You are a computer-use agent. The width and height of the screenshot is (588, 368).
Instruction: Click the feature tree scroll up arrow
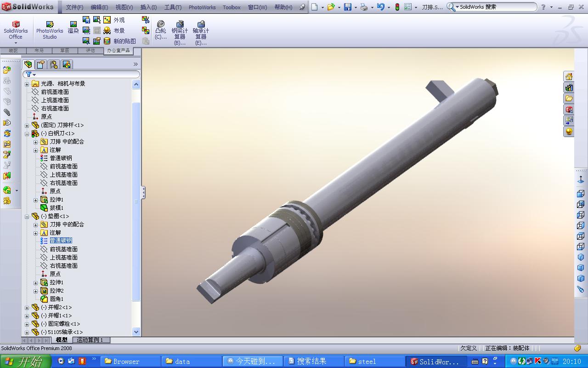(x=136, y=84)
